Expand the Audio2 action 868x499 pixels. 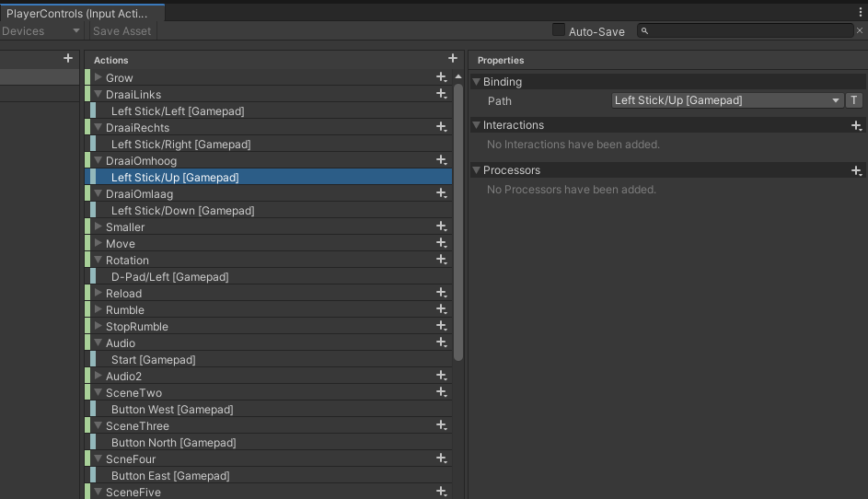coord(98,376)
